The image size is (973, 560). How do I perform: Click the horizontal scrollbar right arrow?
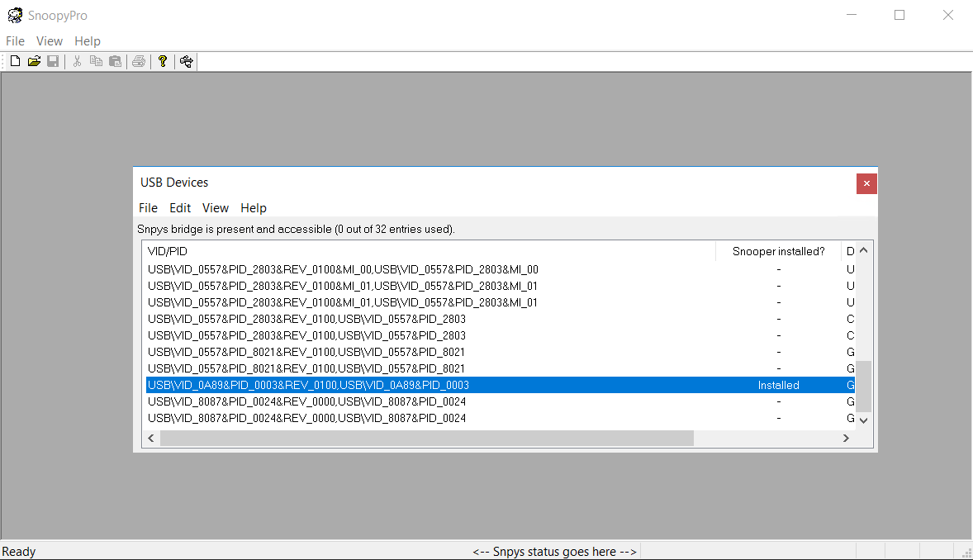pos(846,439)
